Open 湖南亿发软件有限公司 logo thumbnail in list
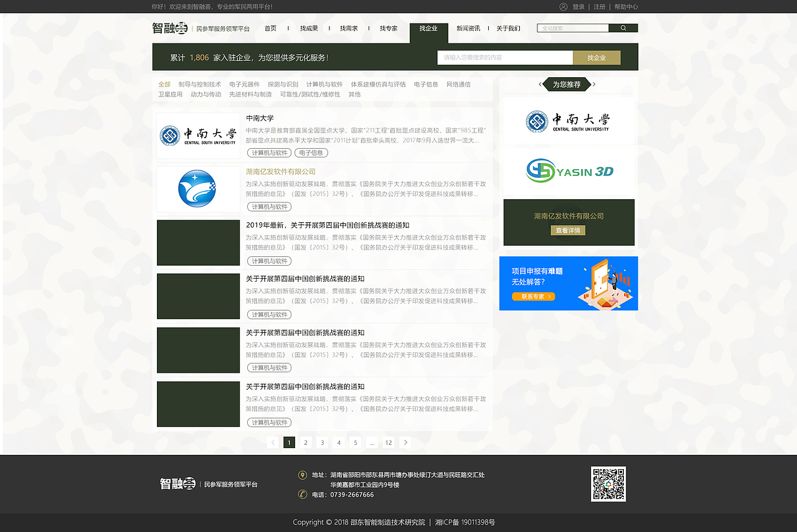 tap(198, 189)
